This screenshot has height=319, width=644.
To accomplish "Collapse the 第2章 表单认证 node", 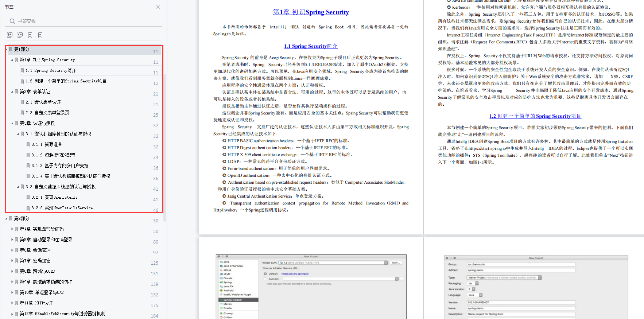I will [x=12, y=92].
